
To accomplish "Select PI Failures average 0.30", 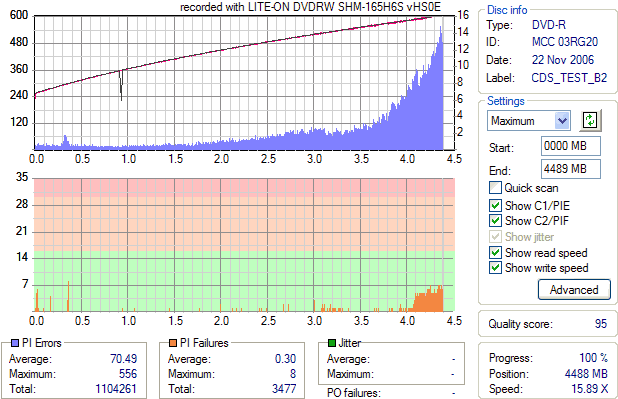I will coord(285,358).
